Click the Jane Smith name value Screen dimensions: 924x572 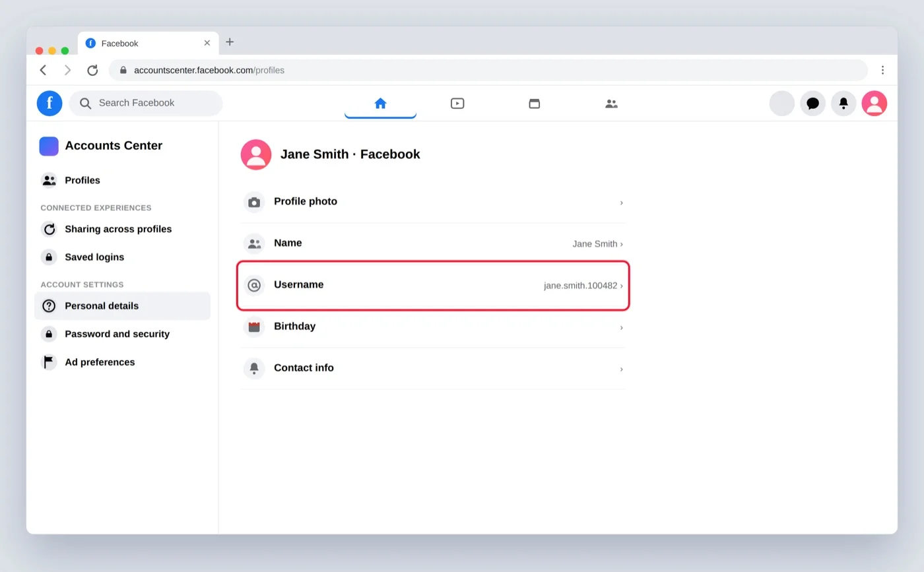[x=595, y=244]
